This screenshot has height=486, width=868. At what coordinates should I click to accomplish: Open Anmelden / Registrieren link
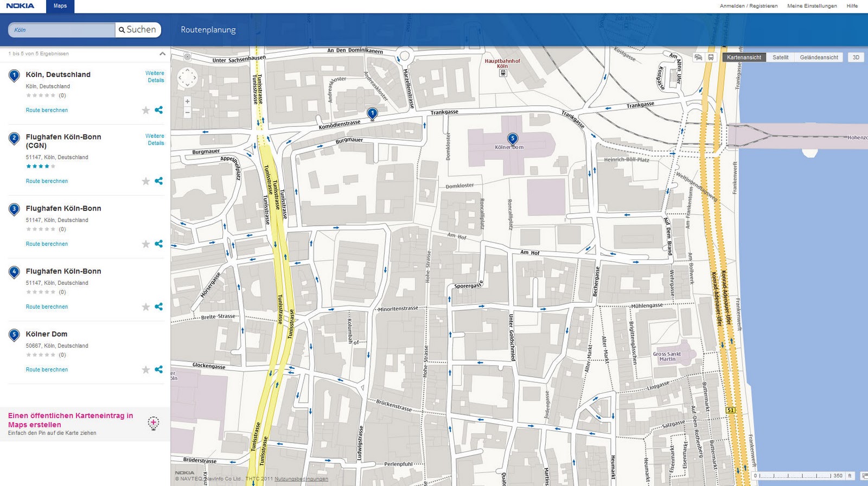(749, 6)
